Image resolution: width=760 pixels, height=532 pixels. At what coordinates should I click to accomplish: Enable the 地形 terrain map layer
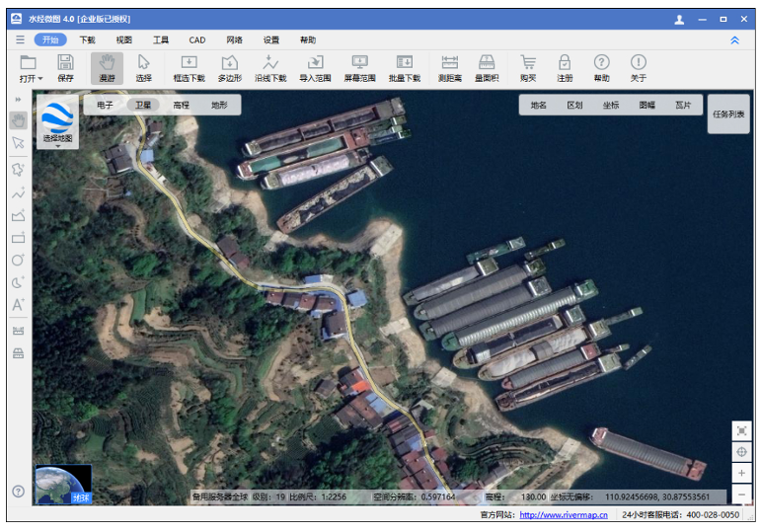(x=218, y=105)
